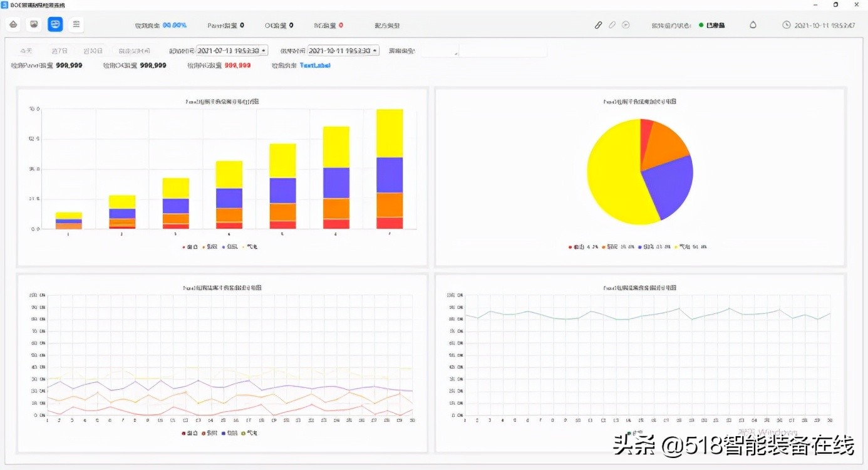
Task: Toggle red entry in pie chart legend
Action: coord(582,247)
